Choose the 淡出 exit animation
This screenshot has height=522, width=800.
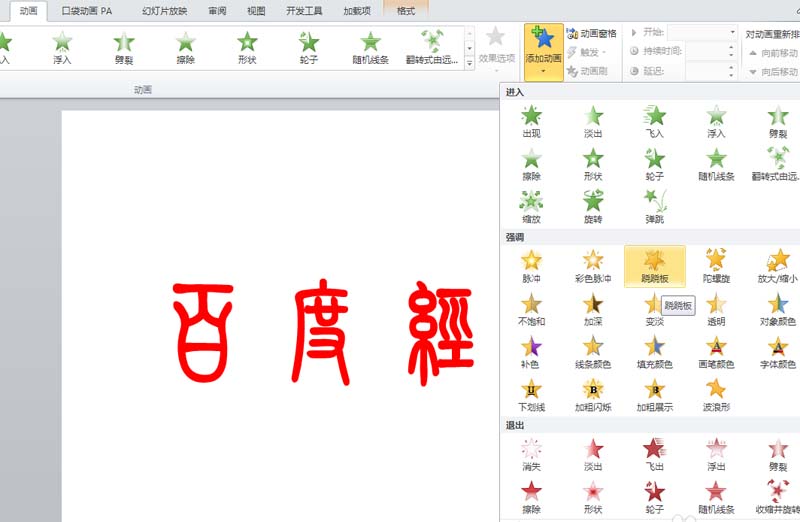coord(593,455)
